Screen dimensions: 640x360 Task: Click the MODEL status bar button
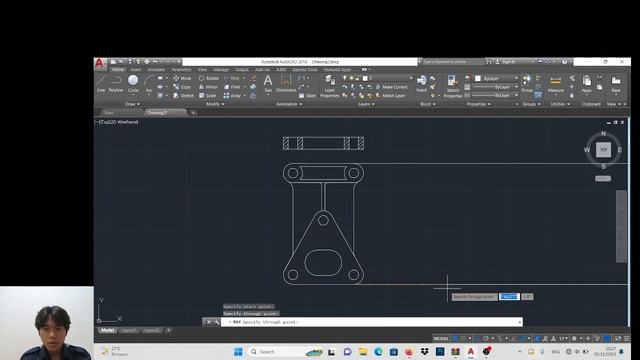click(x=441, y=338)
